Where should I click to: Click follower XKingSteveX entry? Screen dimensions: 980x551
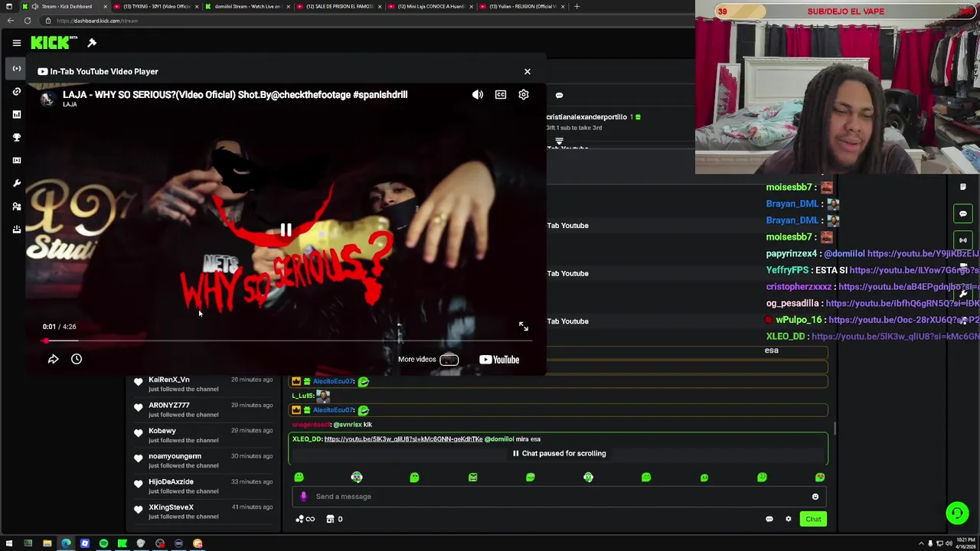(x=204, y=511)
